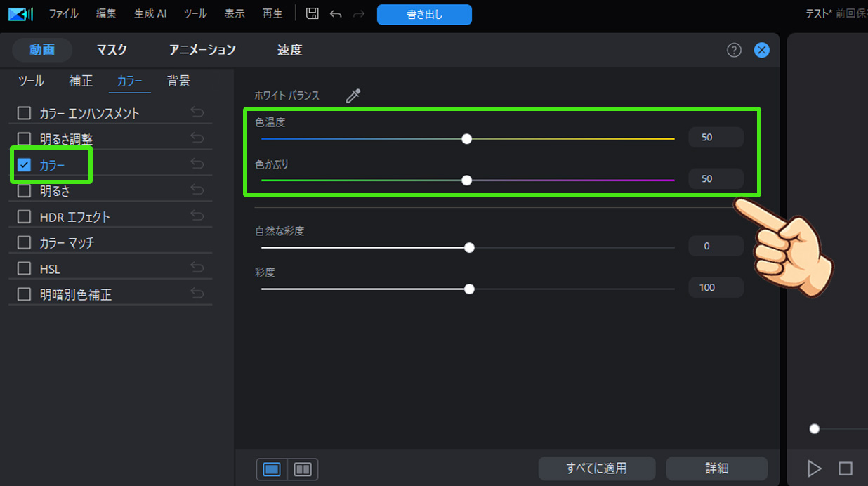Undo the last action
The image size is (868, 486).
336,13
